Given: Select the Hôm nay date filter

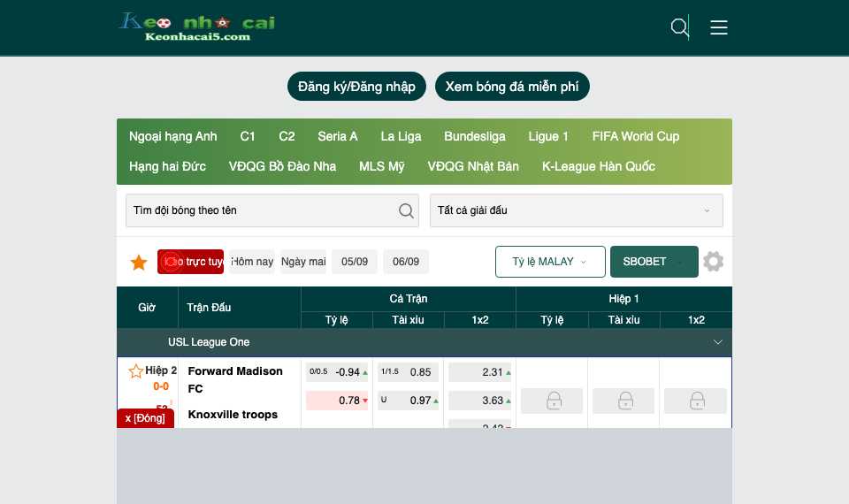Looking at the screenshot, I should click(x=252, y=262).
